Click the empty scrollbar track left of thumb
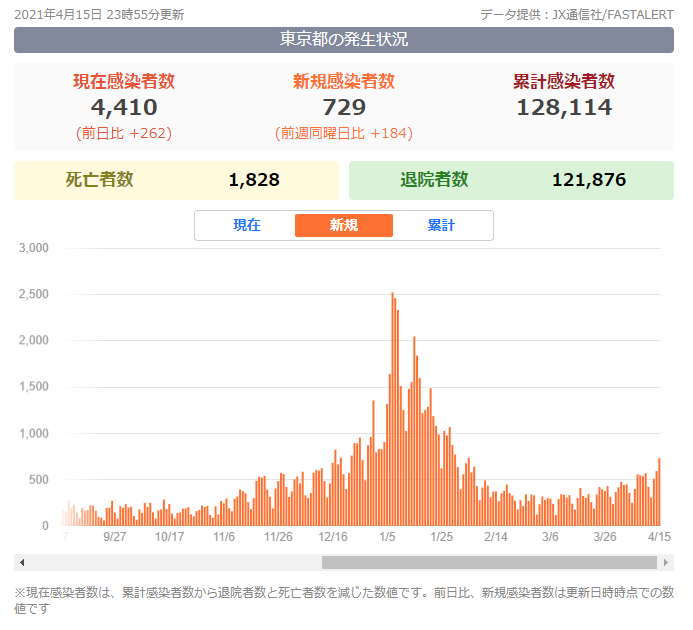This screenshot has height=630, width=693. tap(170, 562)
